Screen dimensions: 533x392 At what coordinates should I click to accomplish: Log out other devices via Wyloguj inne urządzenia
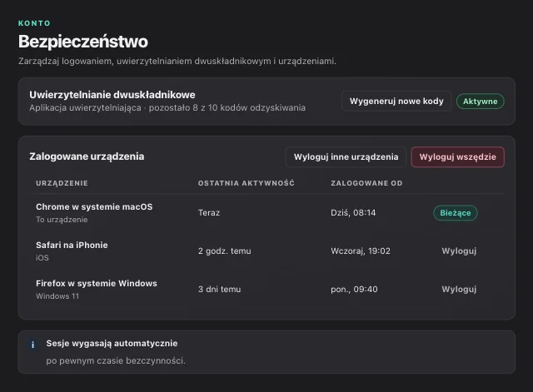pos(346,157)
